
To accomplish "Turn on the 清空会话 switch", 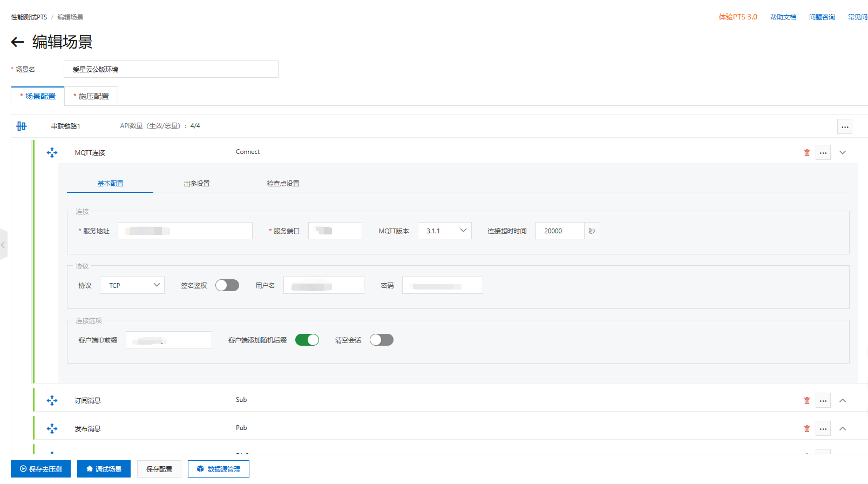I will (x=382, y=340).
